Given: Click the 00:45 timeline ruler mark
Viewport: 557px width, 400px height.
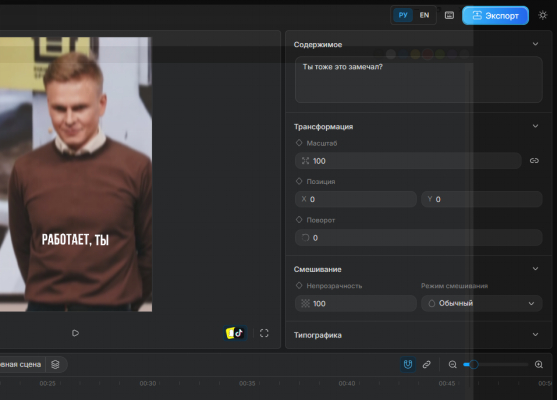Looking at the screenshot, I should [x=447, y=383].
